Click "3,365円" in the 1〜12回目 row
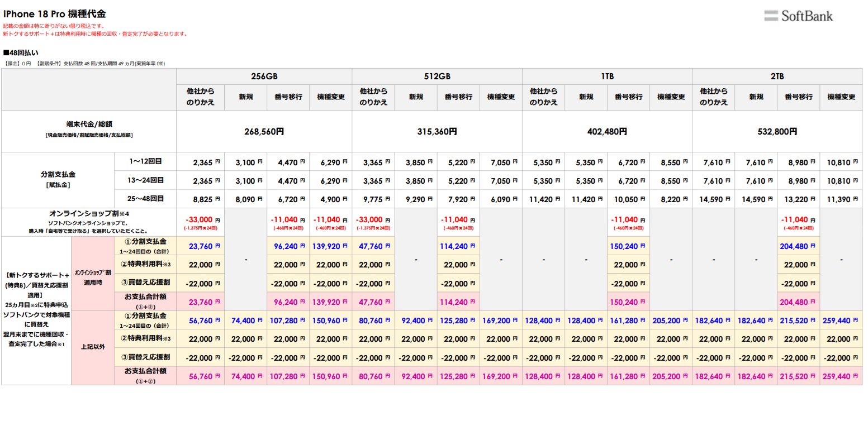Screen dimensions: 868x440 point(377,162)
